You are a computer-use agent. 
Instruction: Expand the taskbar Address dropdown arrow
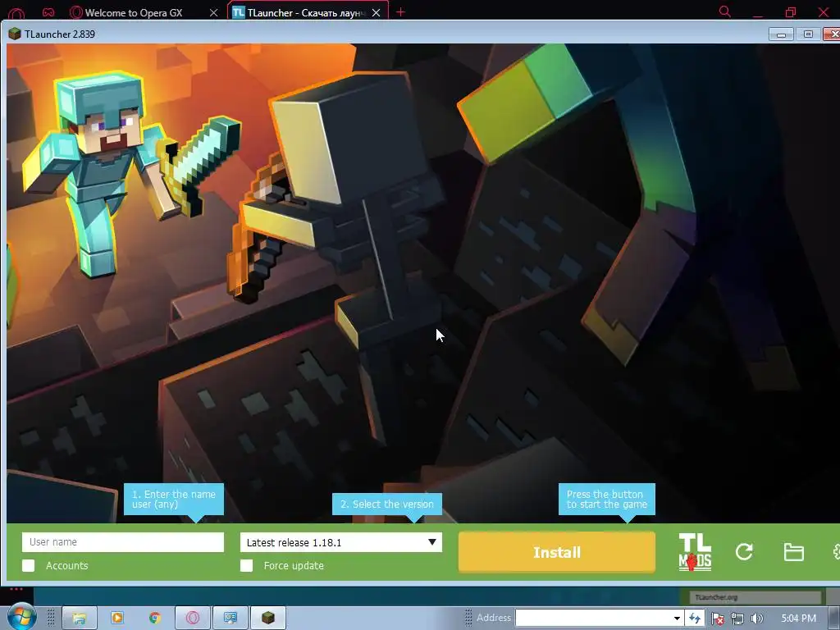click(x=677, y=618)
